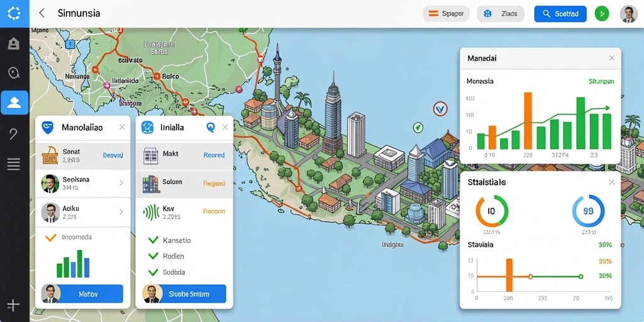
Task: Click the Spapor button in the top bar
Action: pyautogui.click(x=446, y=14)
